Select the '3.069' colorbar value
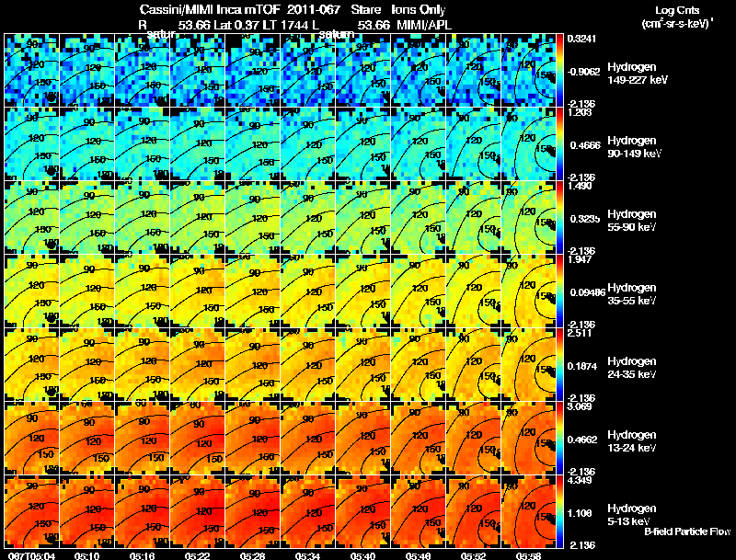The image size is (736, 560). pos(580,406)
